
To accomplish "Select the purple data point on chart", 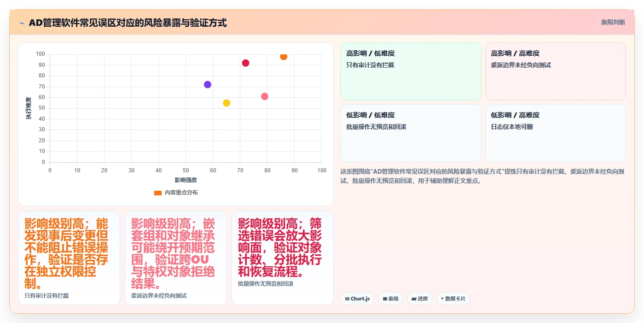I will [208, 85].
